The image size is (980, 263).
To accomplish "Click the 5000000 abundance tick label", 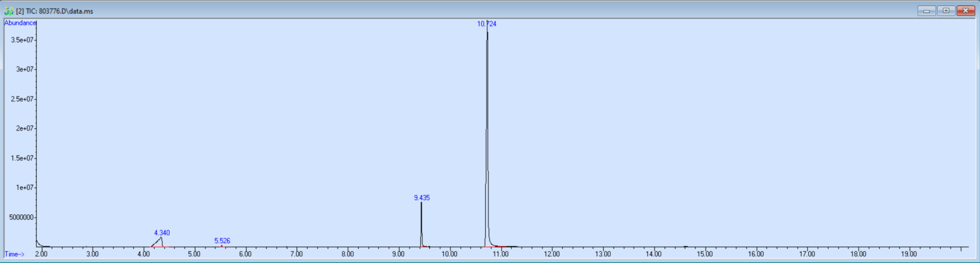I will (x=22, y=217).
